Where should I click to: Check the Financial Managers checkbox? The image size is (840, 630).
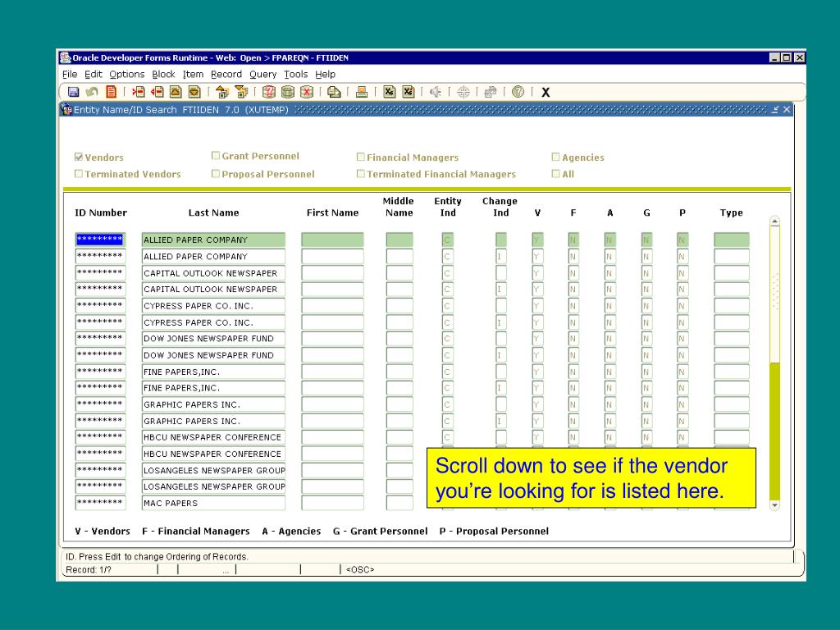pos(361,157)
